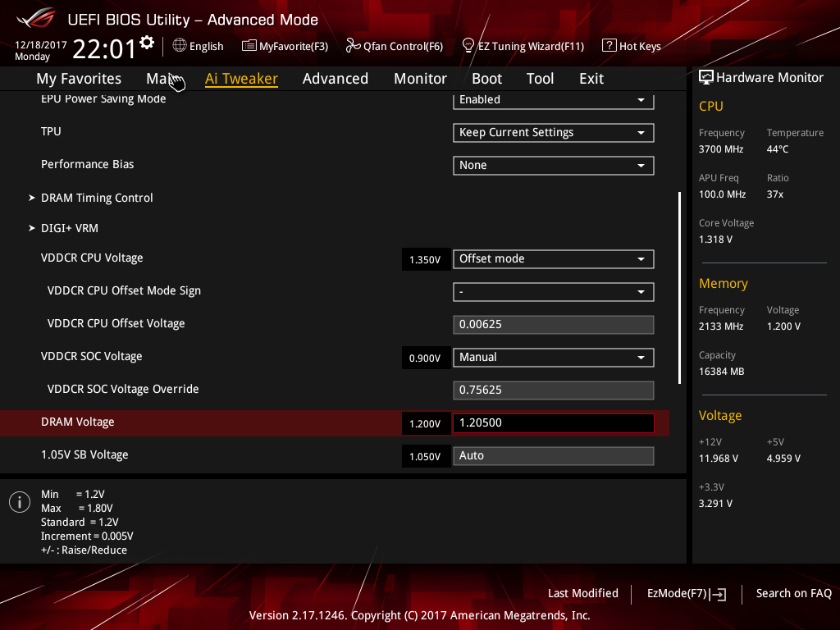Launch EZ Tuning Wizard(F11)
Screen dimensions: 840x630
click(x=523, y=46)
